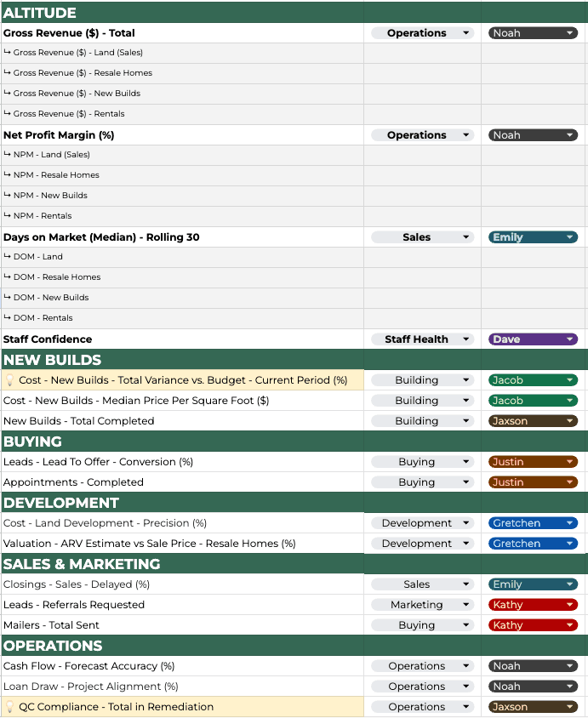The height and width of the screenshot is (718, 588).
Task: Open Emily owner chip for Days on Market
Action: (533, 237)
